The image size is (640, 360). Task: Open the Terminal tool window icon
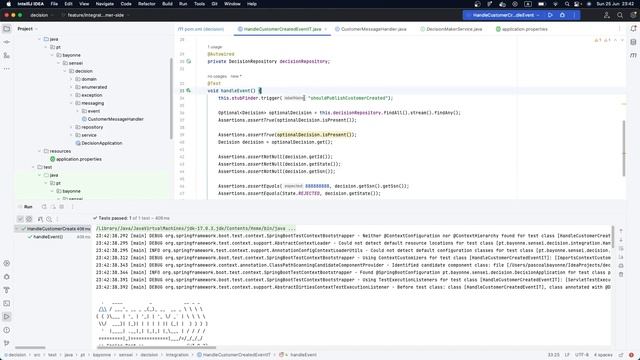(7, 303)
